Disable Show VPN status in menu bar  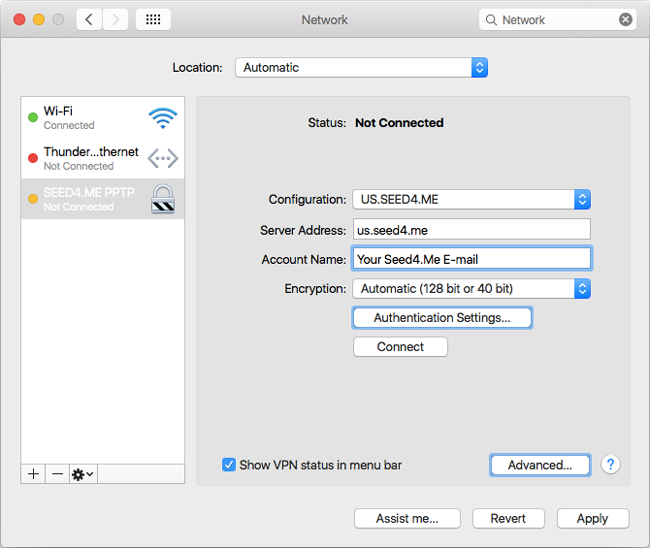tap(229, 465)
